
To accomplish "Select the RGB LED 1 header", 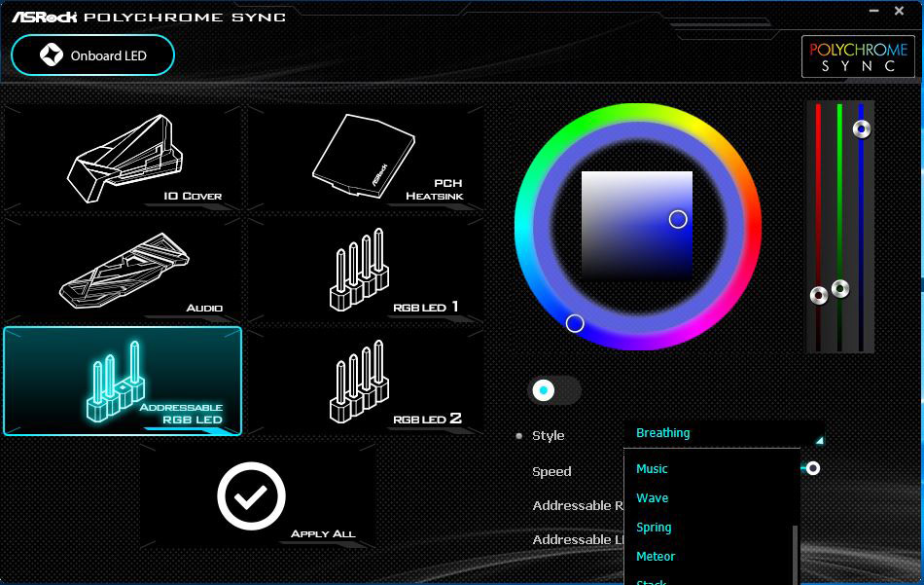I will pos(366,269).
